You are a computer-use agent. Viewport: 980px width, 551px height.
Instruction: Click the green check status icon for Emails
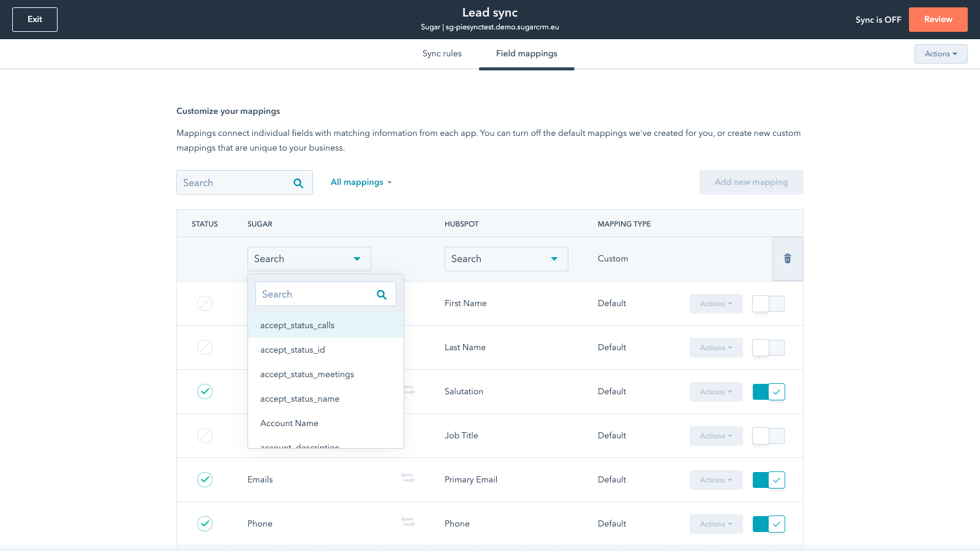205,479
